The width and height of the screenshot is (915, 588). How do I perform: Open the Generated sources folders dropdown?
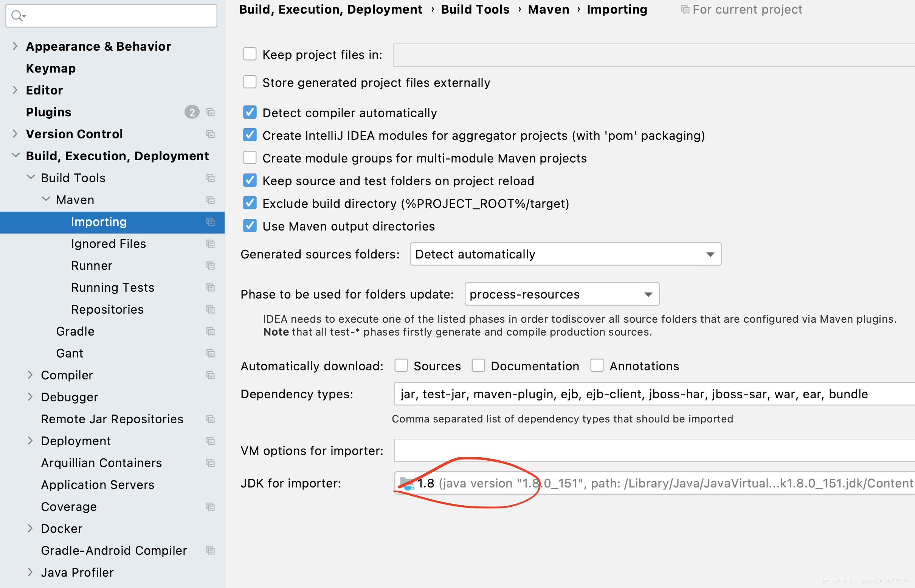point(566,254)
